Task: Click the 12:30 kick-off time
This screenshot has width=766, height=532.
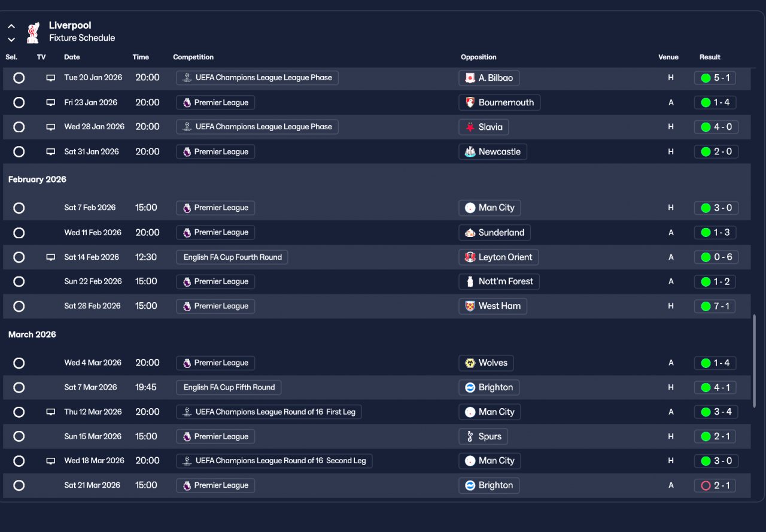Action: click(146, 257)
